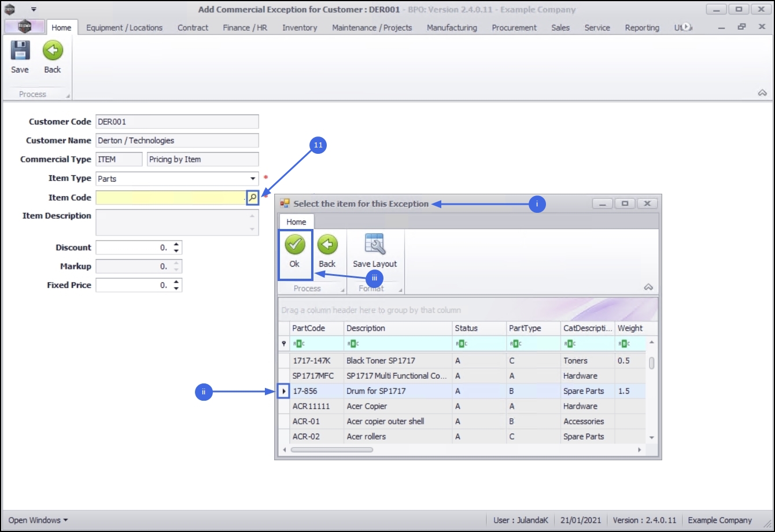Click the green Back arrow in main ribbon

click(x=53, y=51)
